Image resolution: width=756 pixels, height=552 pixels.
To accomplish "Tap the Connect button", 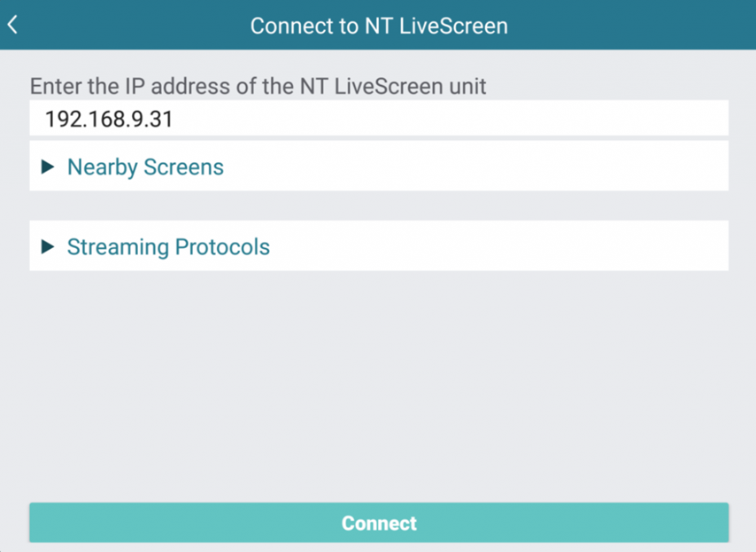I will point(379,523).
